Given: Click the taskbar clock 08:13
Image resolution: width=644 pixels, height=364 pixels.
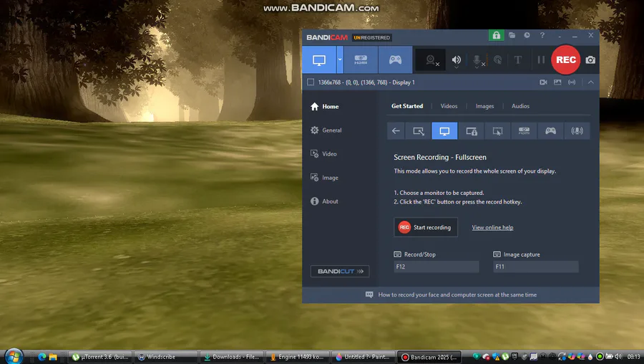Looking at the screenshot, I should [633, 357].
